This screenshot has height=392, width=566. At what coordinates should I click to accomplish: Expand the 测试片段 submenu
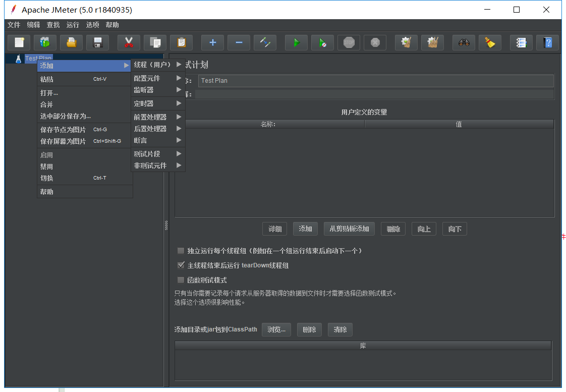coord(158,154)
